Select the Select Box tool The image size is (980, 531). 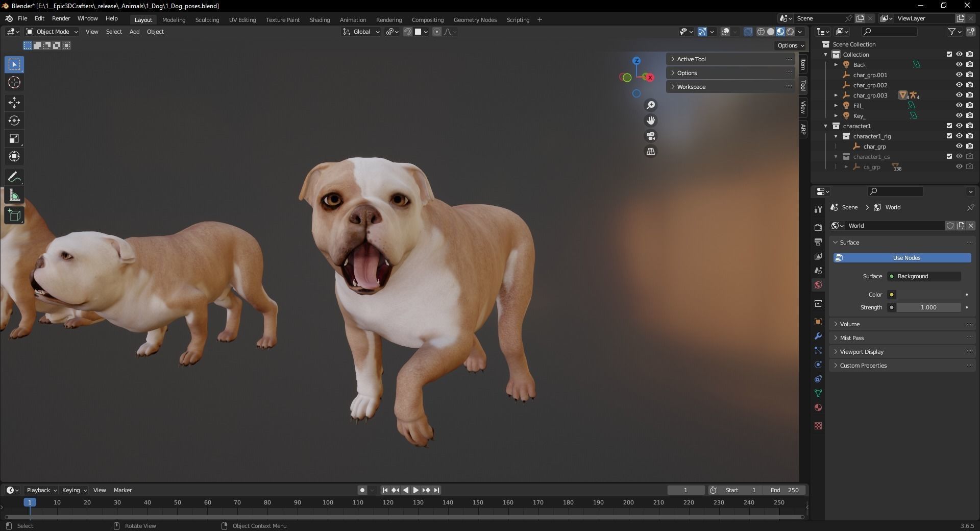pyautogui.click(x=14, y=65)
